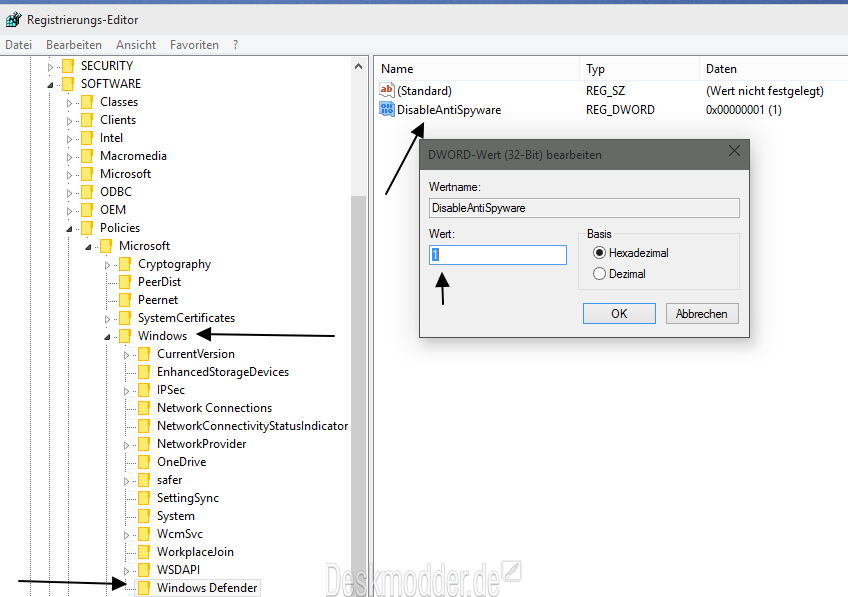This screenshot has width=848, height=597.
Task: Click the REG_DWORD type cell
Action: 620,110
